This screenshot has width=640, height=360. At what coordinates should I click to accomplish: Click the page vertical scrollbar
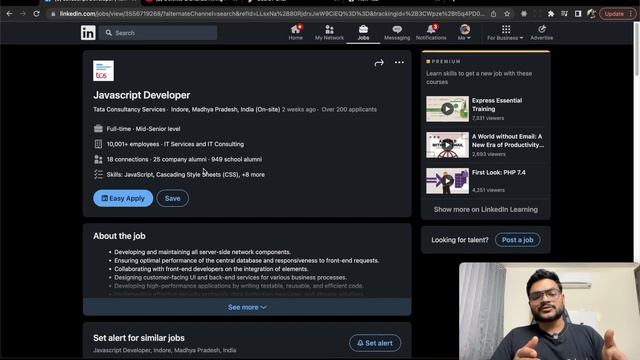pyautogui.click(x=637, y=49)
